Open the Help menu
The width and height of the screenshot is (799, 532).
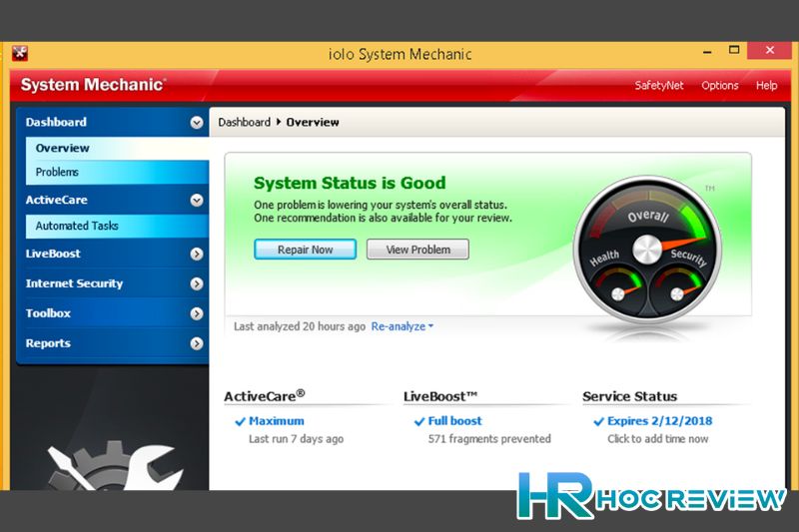click(766, 86)
